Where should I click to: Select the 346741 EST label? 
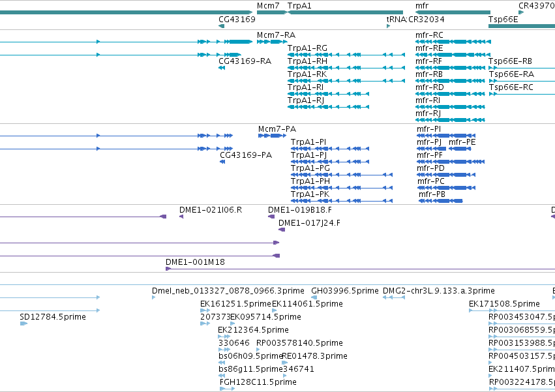(299, 369)
